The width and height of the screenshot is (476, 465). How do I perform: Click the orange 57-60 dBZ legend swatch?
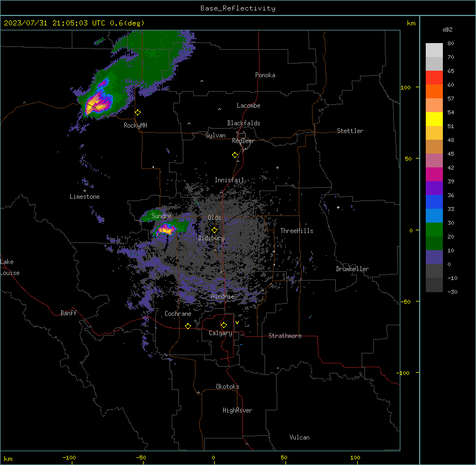pos(434,91)
